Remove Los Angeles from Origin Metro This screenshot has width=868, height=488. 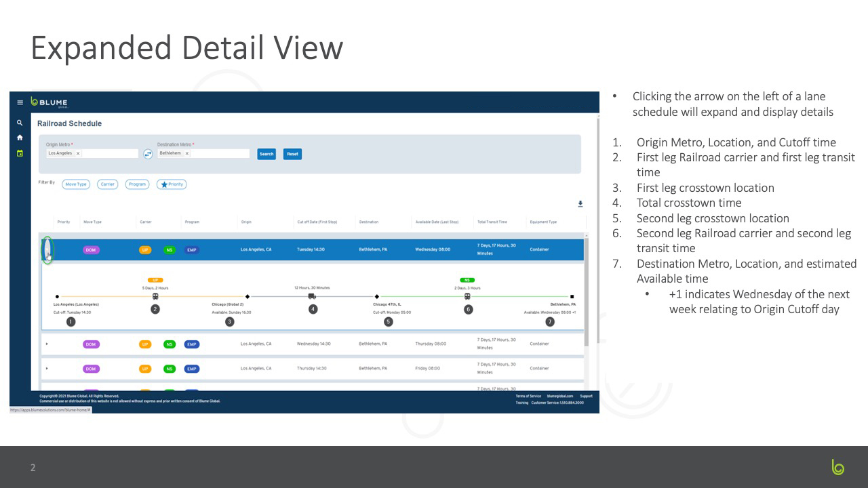tap(78, 154)
